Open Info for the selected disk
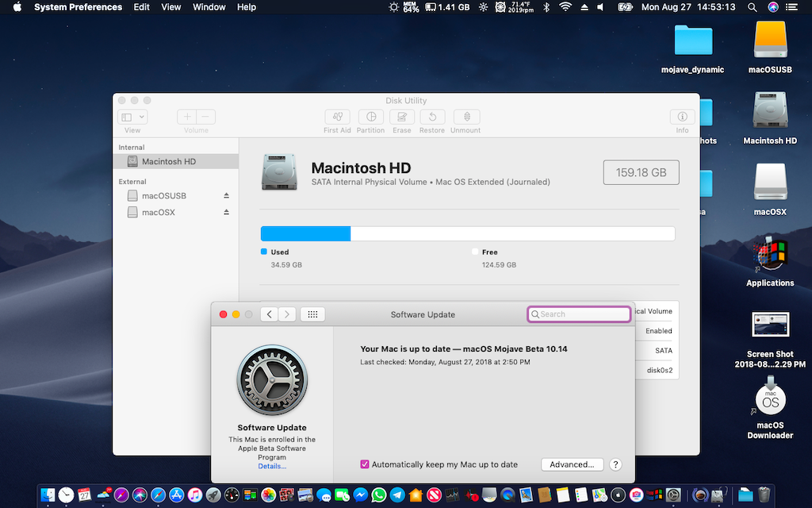 pos(682,117)
